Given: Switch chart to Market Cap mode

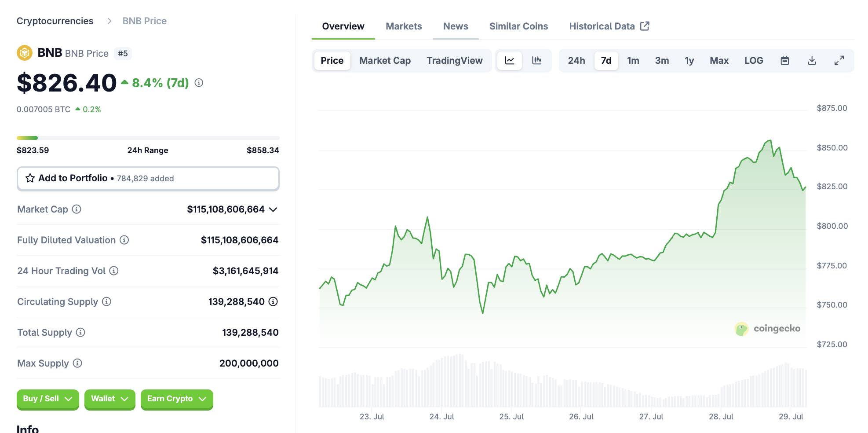Looking at the screenshot, I should coord(385,61).
